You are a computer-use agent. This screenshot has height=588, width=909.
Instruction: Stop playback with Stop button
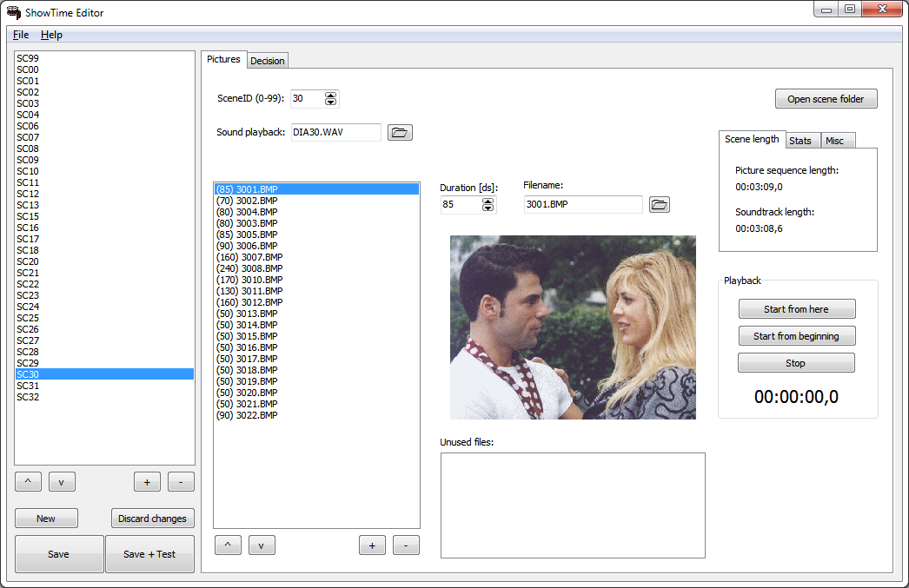click(795, 363)
